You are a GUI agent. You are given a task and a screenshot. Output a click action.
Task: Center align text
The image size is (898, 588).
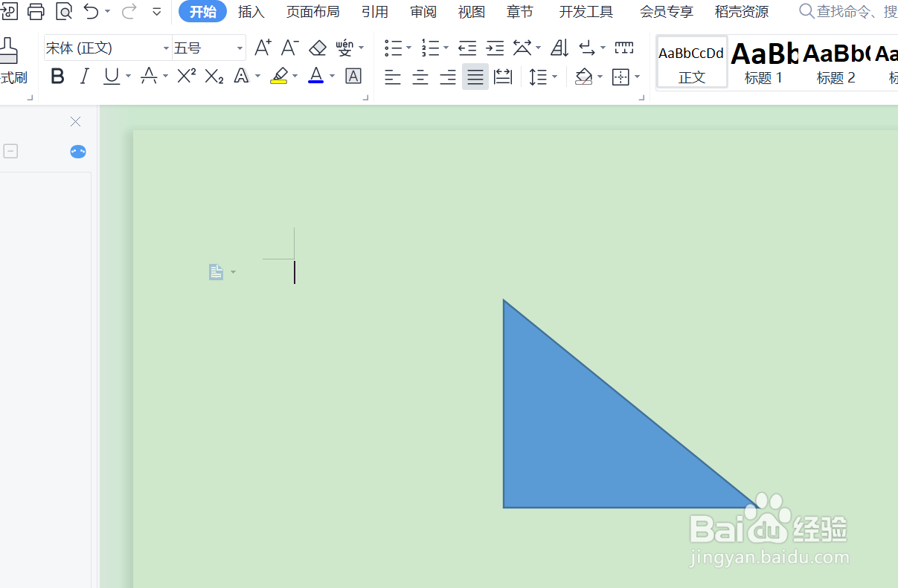click(x=420, y=77)
